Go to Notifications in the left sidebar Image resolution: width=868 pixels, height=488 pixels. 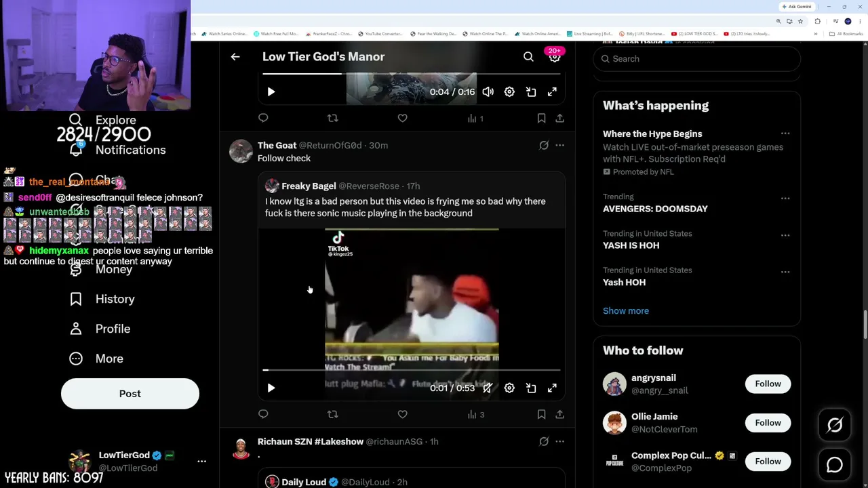coord(117,150)
